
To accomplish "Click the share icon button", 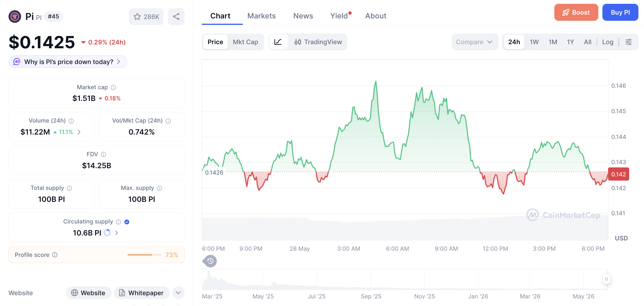I will tap(176, 17).
